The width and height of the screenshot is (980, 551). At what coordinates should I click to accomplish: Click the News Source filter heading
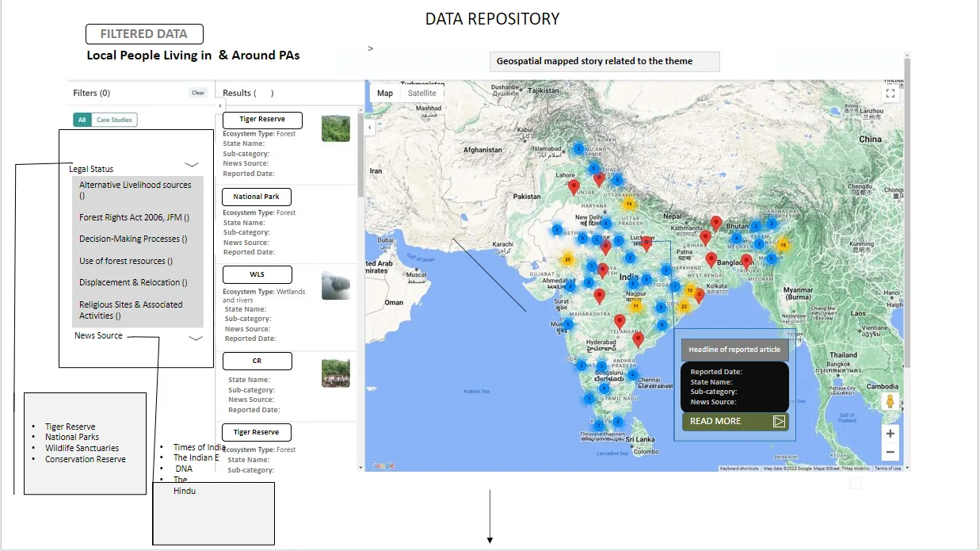pyautogui.click(x=98, y=335)
